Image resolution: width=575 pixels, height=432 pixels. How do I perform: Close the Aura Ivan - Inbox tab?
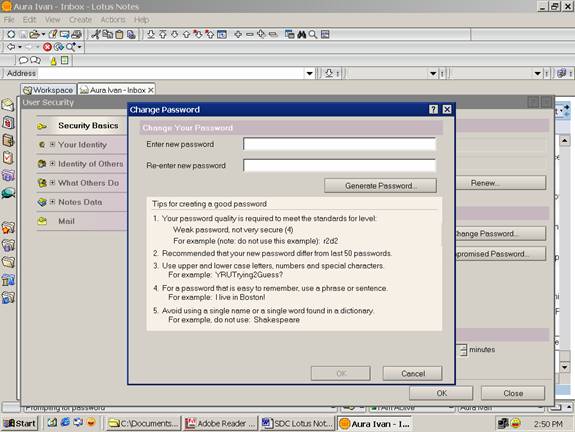[151, 90]
